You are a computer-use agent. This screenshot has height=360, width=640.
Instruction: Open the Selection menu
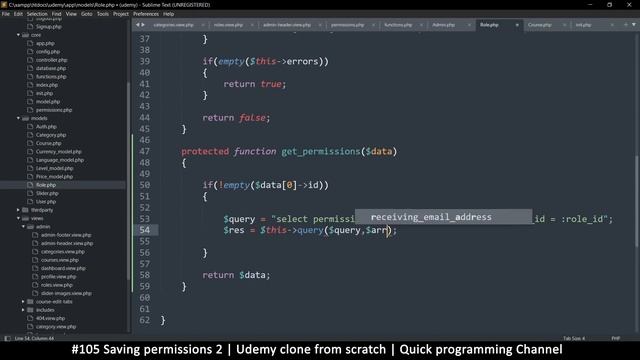37,14
